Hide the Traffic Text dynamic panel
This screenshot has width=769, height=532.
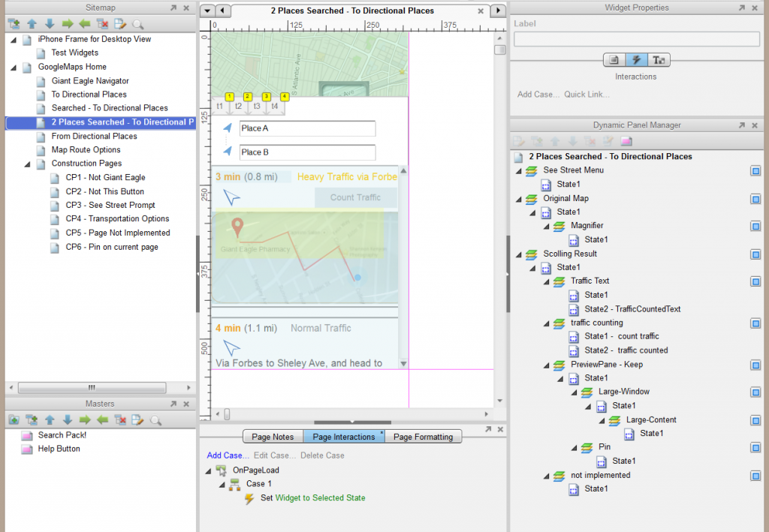pyautogui.click(x=755, y=281)
